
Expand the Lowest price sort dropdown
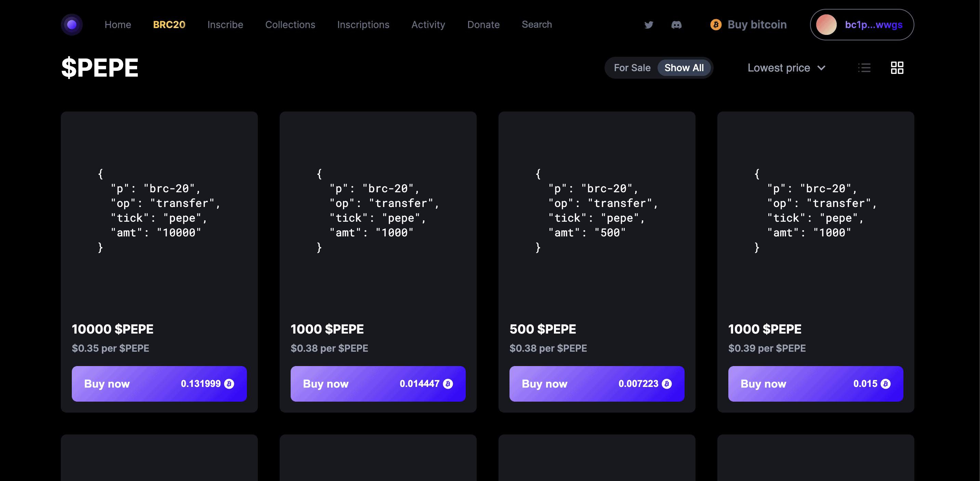coord(779,68)
